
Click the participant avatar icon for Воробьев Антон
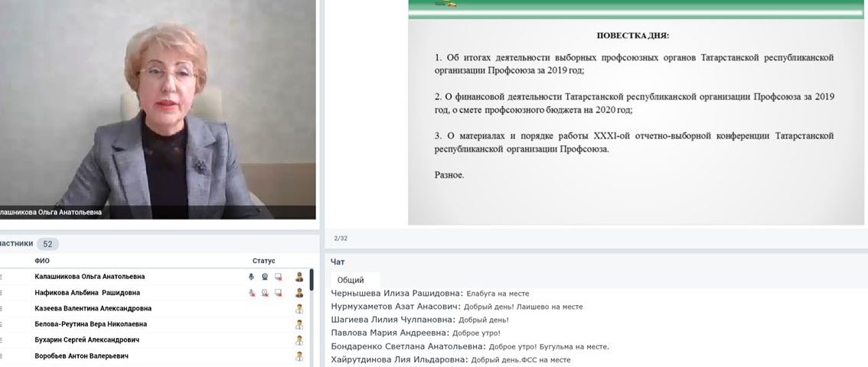[x=299, y=356]
